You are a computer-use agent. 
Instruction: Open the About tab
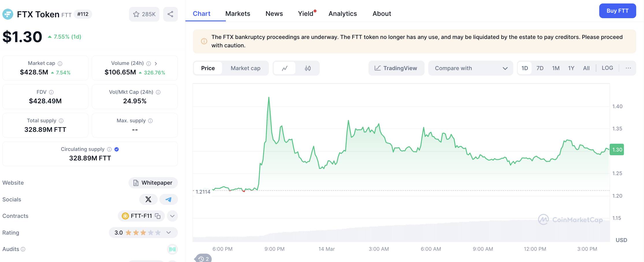(382, 14)
